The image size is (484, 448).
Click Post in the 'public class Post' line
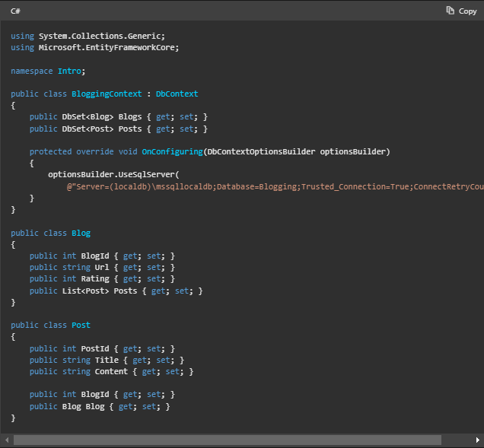pyautogui.click(x=81, y=325)
